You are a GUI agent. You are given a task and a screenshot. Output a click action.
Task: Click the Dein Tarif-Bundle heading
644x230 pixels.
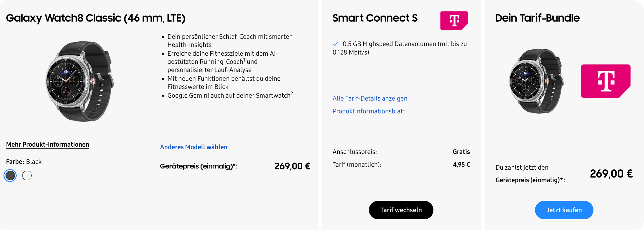point(537,18)
